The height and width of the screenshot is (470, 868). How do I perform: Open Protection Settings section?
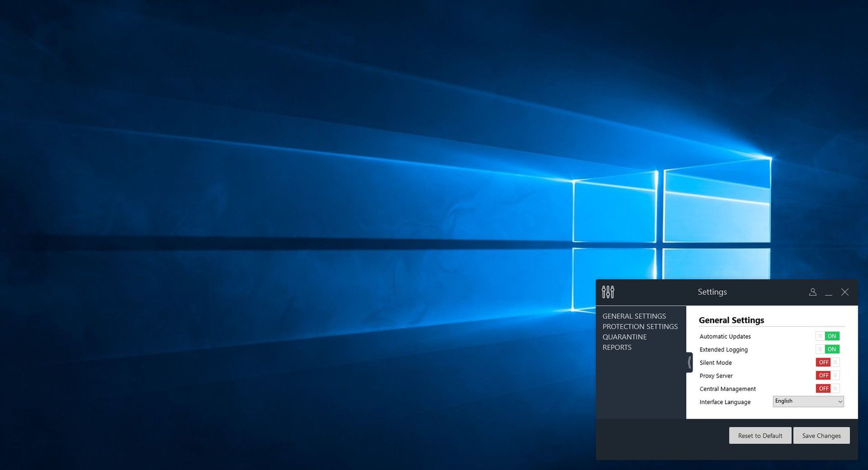pos(640,327)
